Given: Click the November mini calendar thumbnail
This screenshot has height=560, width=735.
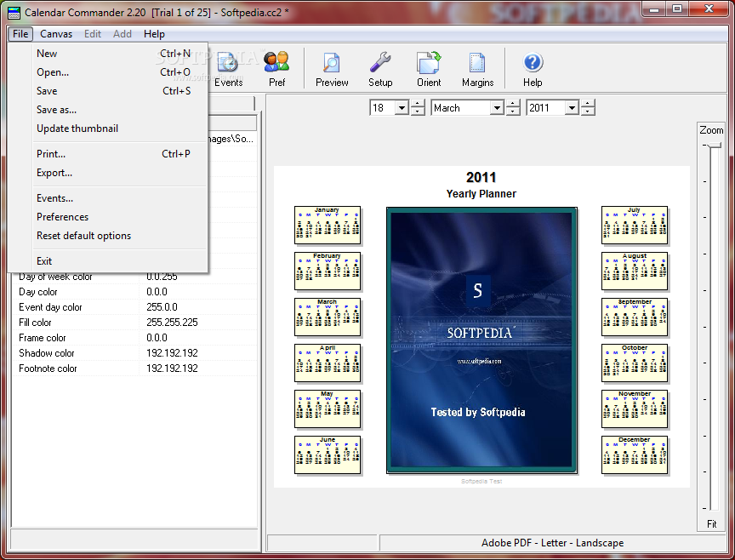Looking at the screenshot, I should point(635,409).
